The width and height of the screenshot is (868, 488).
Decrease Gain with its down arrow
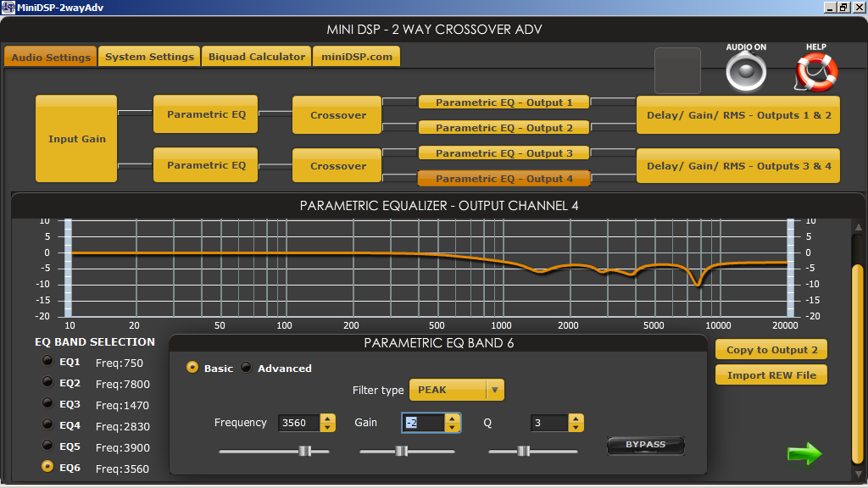tap(453, 427)
